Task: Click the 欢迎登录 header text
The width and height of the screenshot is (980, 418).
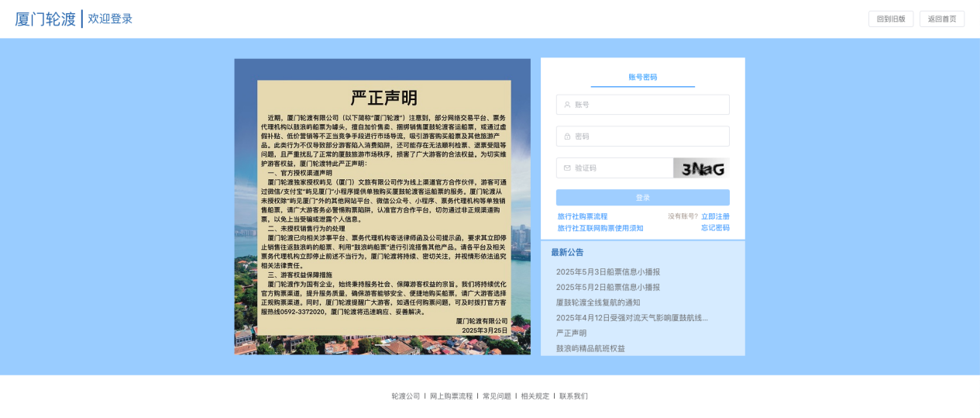Action: click(x=110, y=19)
